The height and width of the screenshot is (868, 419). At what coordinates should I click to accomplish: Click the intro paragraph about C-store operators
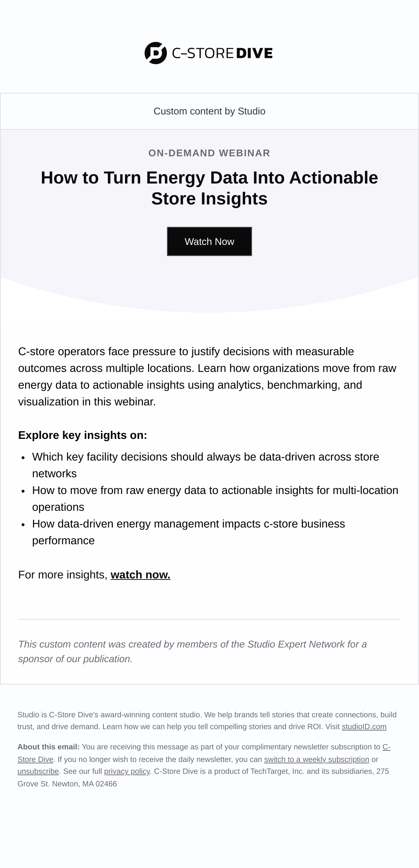point(207,376)
